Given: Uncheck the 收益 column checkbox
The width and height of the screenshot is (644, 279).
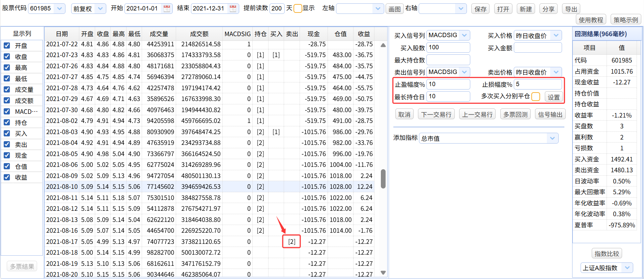Looking at the screenshot, I should [7, 177].
